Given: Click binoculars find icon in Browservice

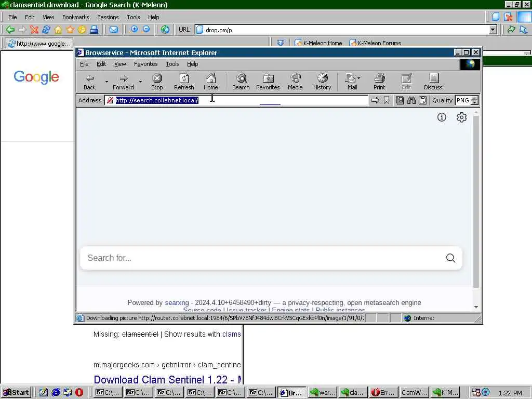Looking at the screenshot, I should tap(411, 100).
